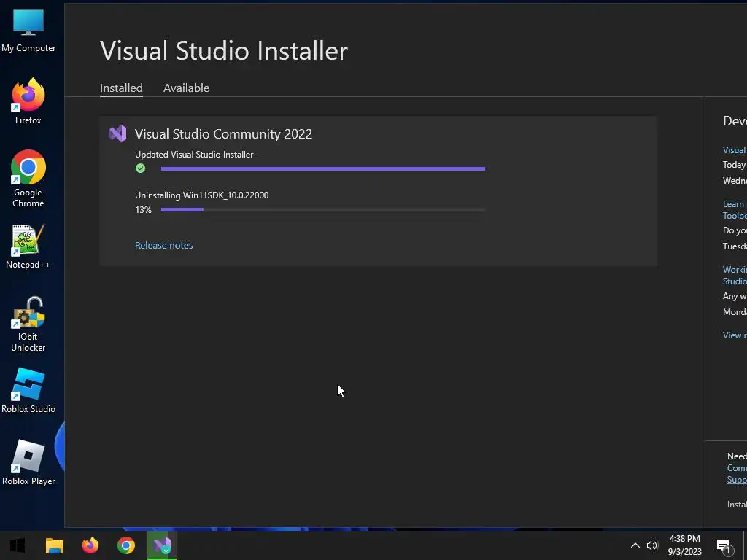Open the Google Chrome desktop shortcut
The height and width of the screenshot is (560, 747).
pos(28,179)
